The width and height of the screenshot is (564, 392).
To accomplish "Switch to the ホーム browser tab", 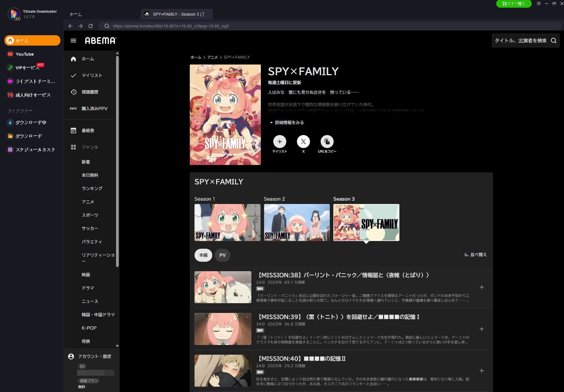I will tap(75, 14).
